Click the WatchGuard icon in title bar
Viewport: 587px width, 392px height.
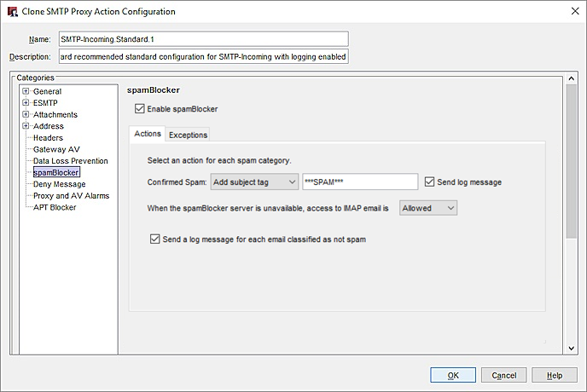[x=11, y=12]
